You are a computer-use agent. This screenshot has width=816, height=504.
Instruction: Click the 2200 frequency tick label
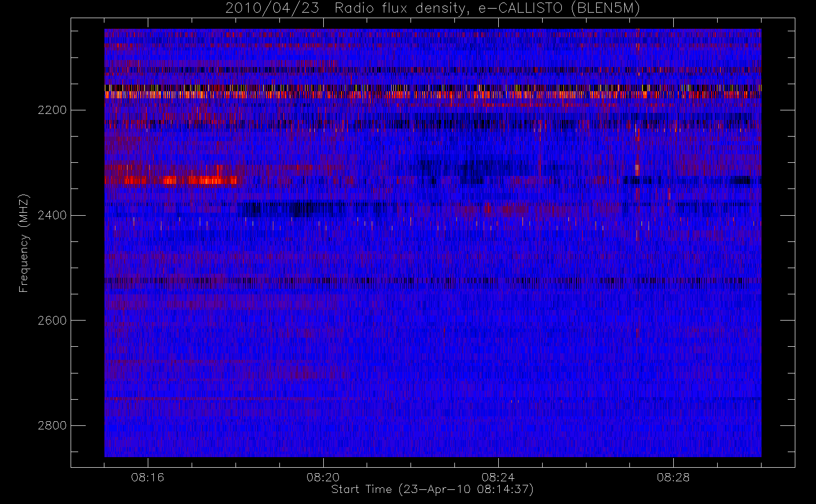(x=52, y=110)
